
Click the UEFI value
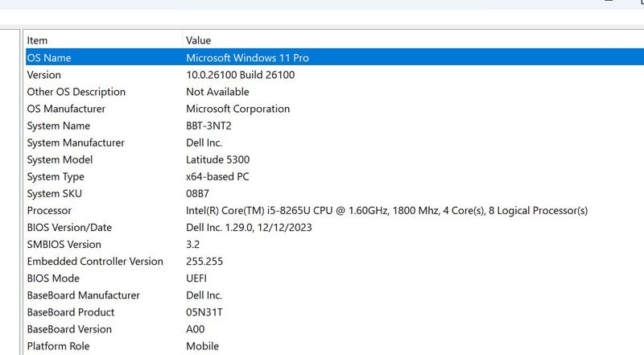196,279
